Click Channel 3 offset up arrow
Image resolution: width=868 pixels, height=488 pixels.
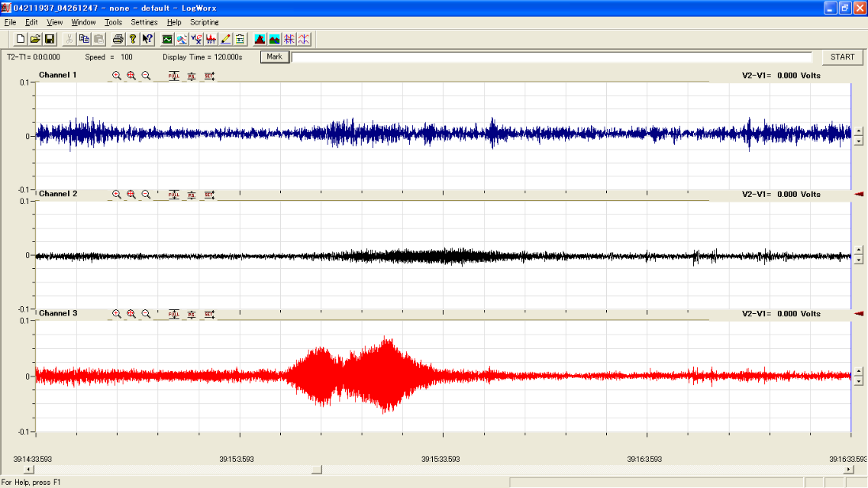(859, 372)
